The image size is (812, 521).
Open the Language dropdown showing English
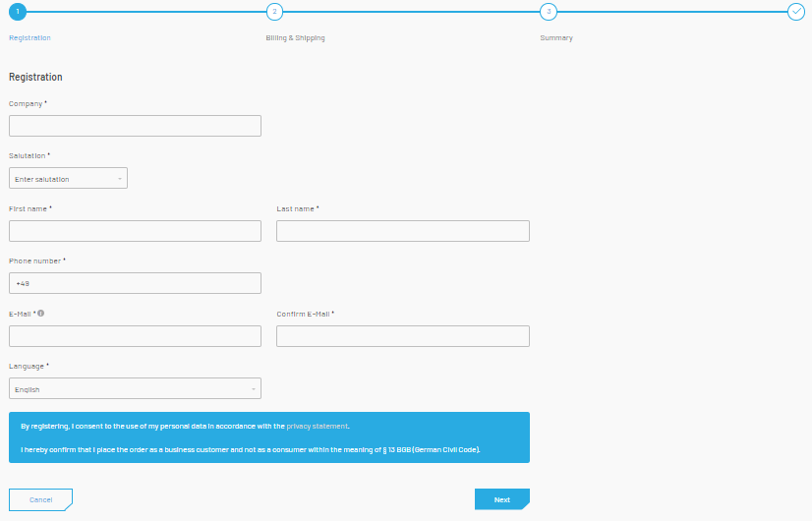pyautogui.click(x=135, y=388)
